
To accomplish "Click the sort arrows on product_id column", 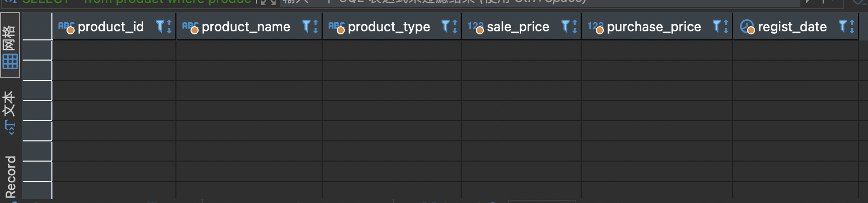I will click(x=169, y=26).
